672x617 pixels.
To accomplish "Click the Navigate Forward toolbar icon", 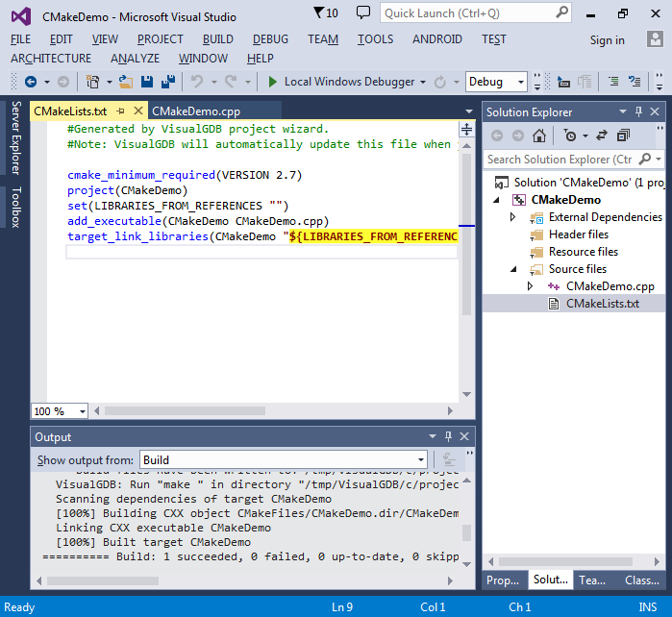I will pos(63,82).
